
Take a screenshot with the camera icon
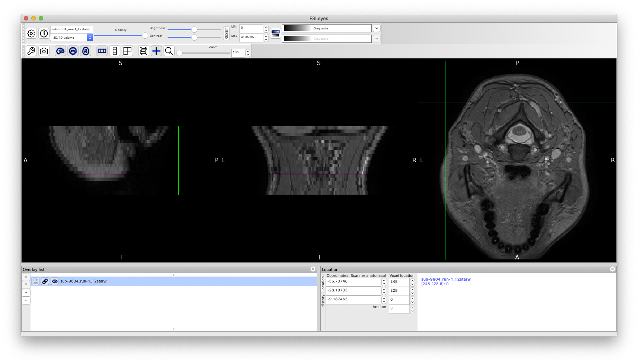click(x=44, y=51)
